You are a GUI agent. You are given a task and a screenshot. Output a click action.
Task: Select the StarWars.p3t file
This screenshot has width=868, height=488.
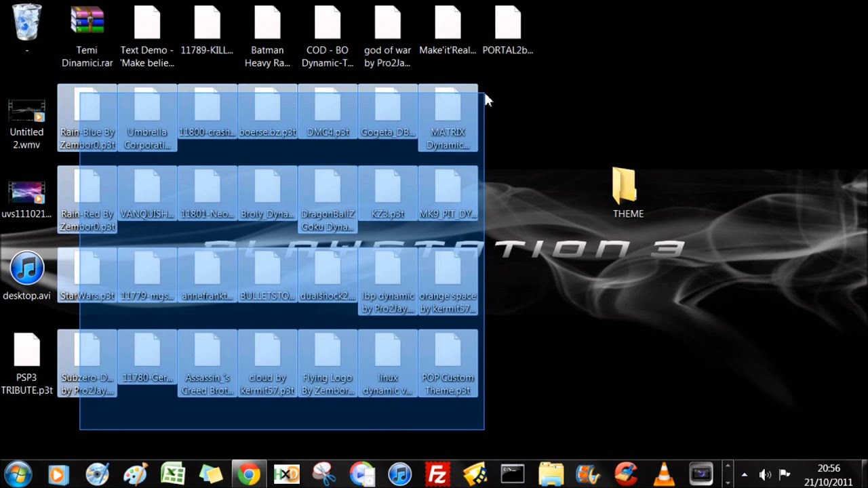coord(87,276)
